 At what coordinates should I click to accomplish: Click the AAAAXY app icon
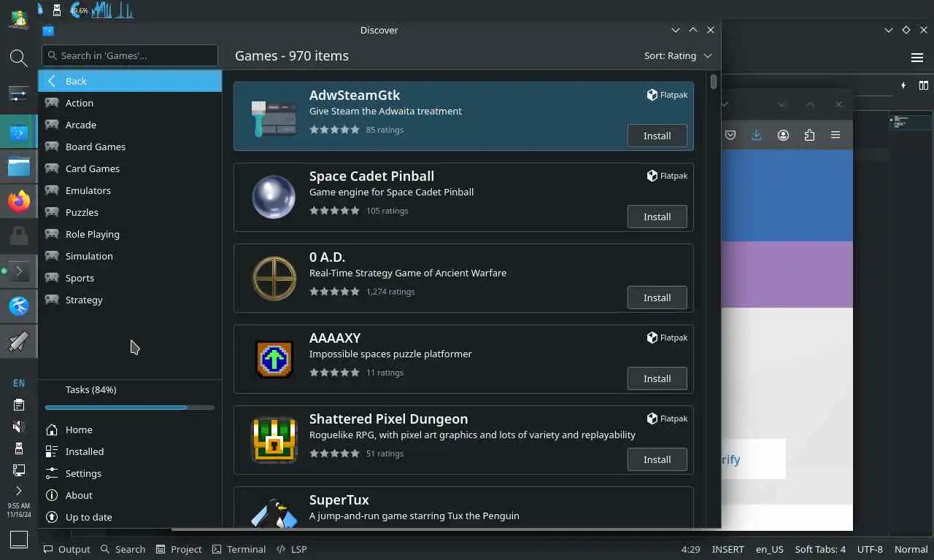point(274,359)
